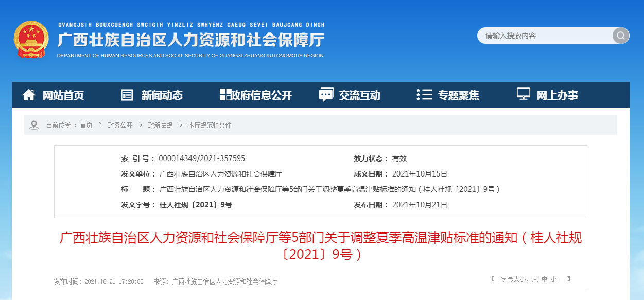Click the 发布日期 value 2021年10月21日
Screen dimensions: 644x300
420,205
